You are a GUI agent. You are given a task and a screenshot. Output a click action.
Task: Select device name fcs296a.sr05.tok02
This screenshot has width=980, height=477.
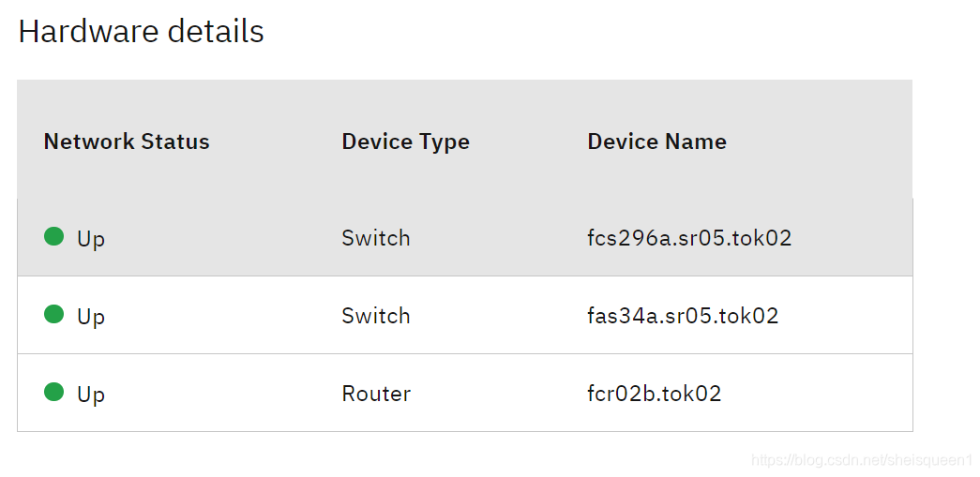[689, 238]
